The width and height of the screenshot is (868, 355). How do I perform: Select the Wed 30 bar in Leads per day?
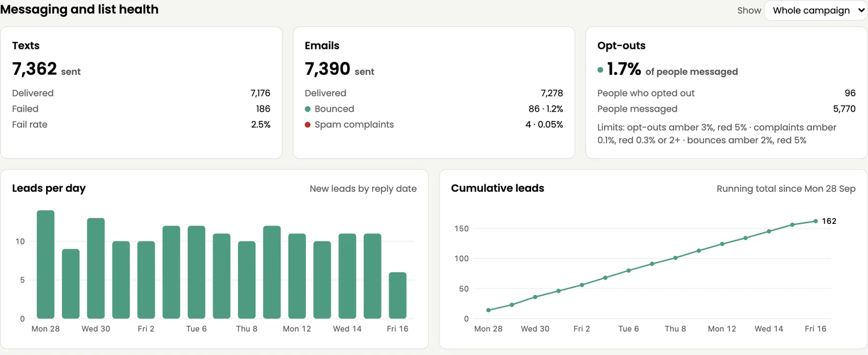[x=96, y=268]
